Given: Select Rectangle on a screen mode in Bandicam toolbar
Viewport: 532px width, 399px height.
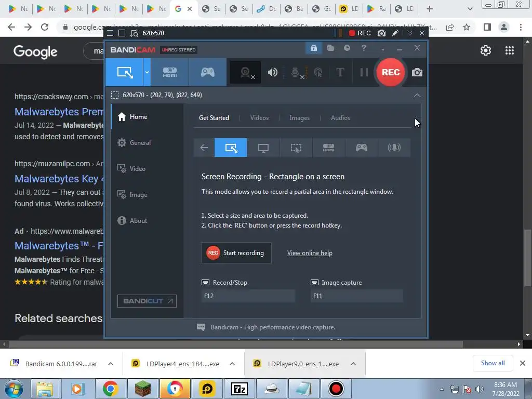Looking at the screenshot, I should [125, 72].
